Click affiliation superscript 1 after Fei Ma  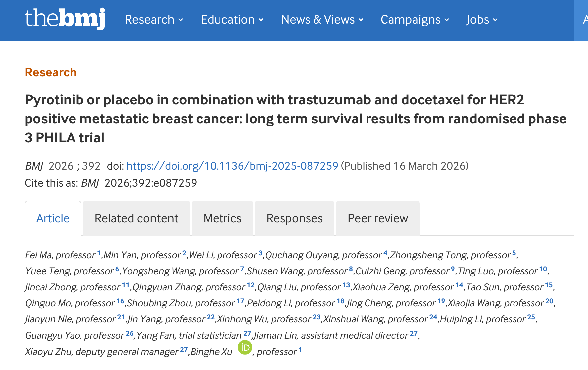tap(99, 253)
